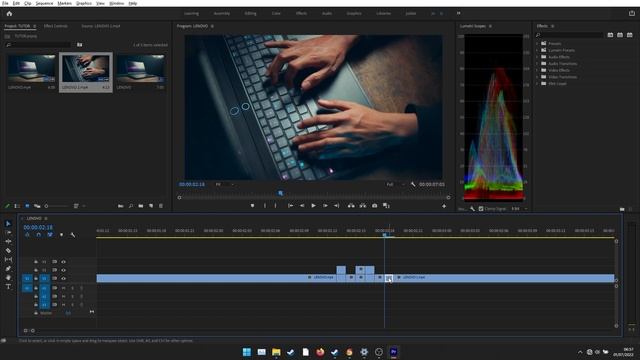Click the Extract button in Program monitor

coord(362,206)
